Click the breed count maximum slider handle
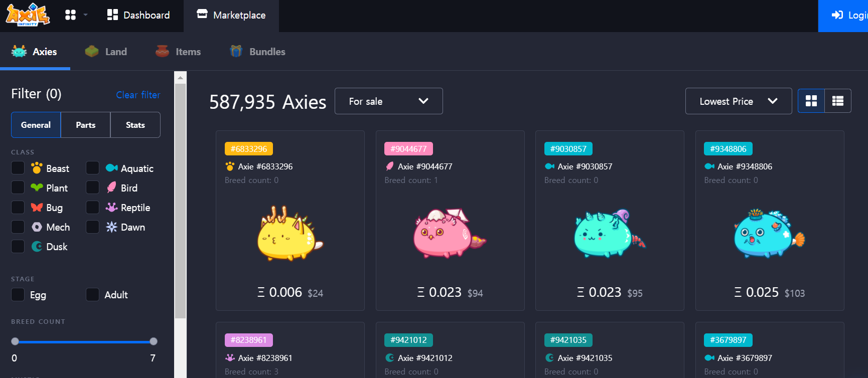The height and width of the screenshot is (378, 868). (154, 341)
